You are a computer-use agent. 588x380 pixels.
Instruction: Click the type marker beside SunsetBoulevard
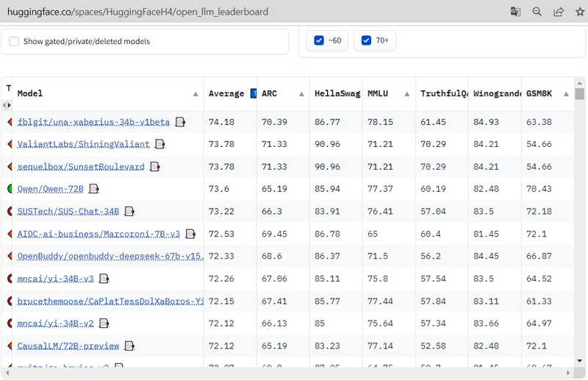(x=10, y=167)
